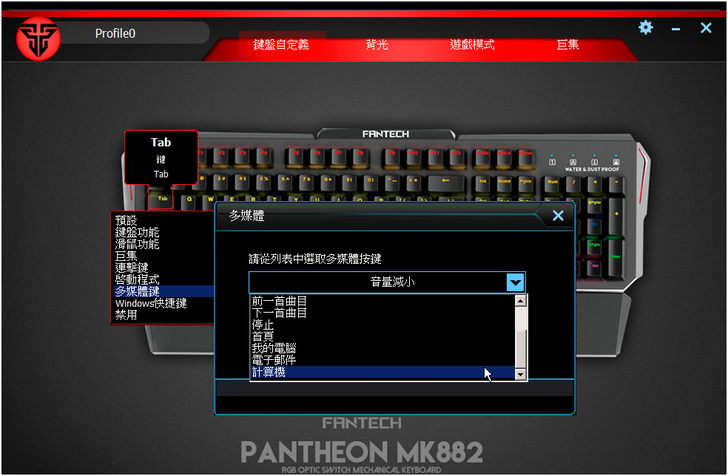Close the Fantech application window

tap(706, 28)
